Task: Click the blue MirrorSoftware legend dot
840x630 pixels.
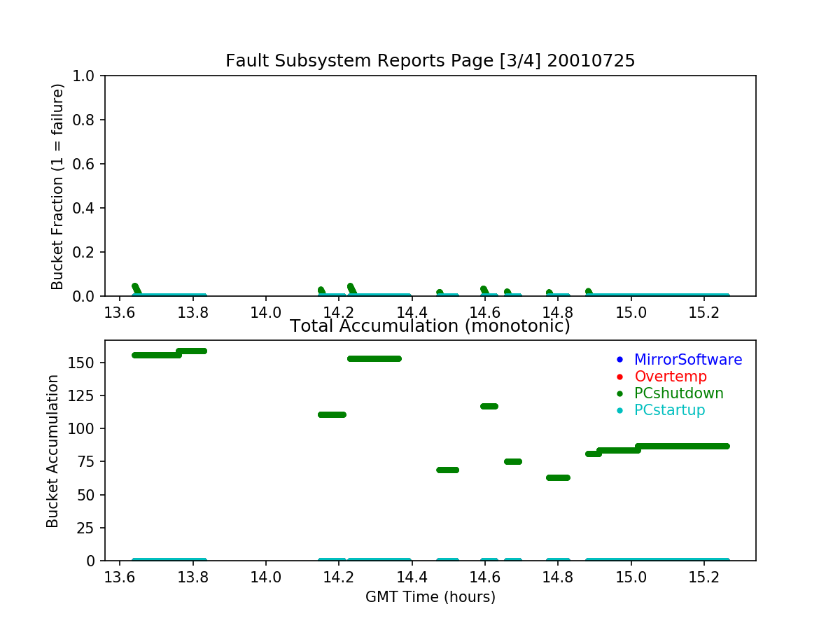Action: pyautogui.click(x=619, y=360)
